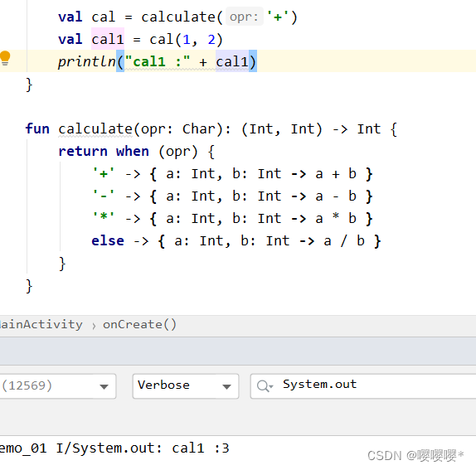Screen dimensions: 476x470
Task: Select MainActivity breadcrumb item
Action: (x=41, y=325)
